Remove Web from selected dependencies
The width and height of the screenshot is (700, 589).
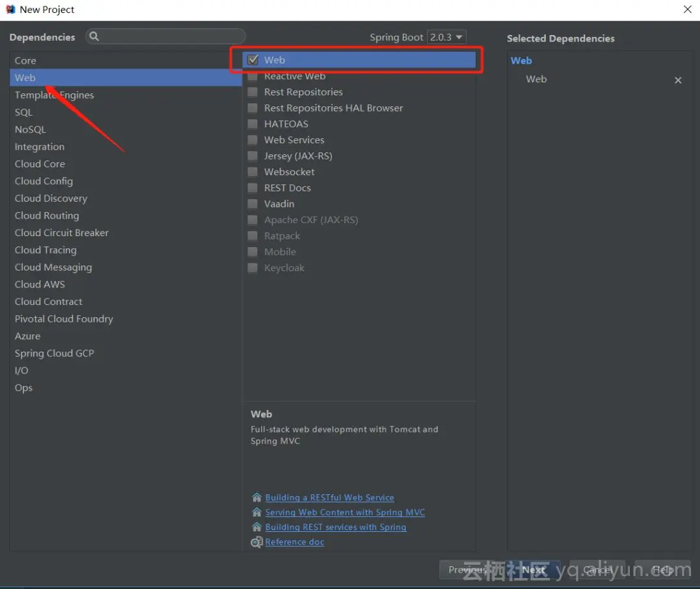pos(678,80)
